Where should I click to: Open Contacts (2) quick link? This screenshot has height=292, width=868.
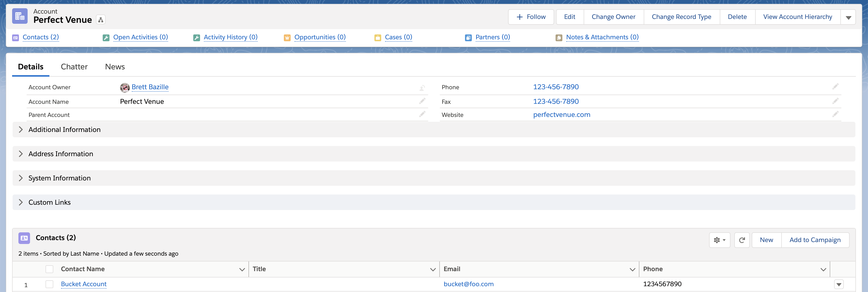coord(41,37)
